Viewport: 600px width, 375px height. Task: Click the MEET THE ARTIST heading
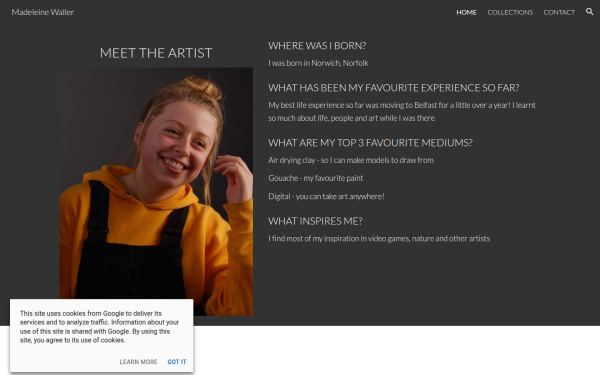pos(156,53)
